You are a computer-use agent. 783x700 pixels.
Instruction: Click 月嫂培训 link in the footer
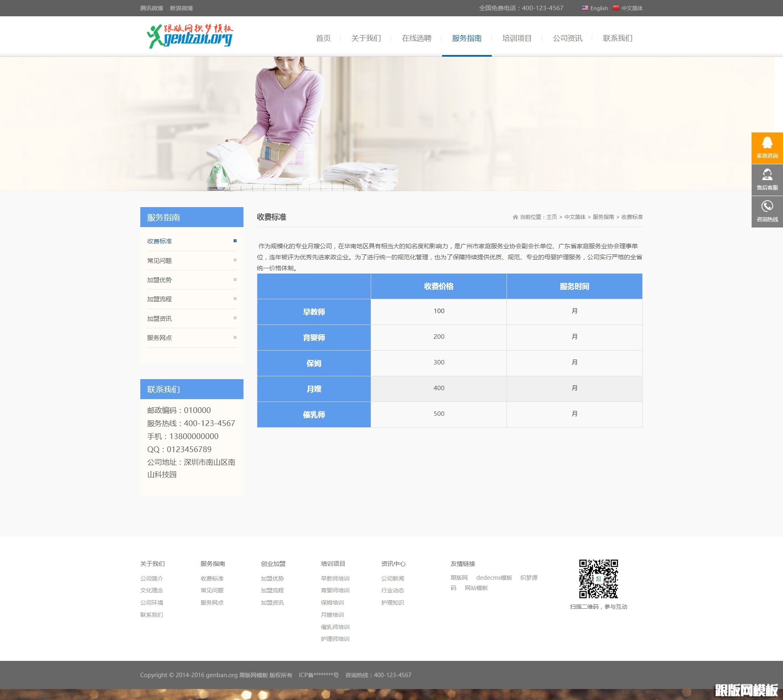[x=332, y=615]
